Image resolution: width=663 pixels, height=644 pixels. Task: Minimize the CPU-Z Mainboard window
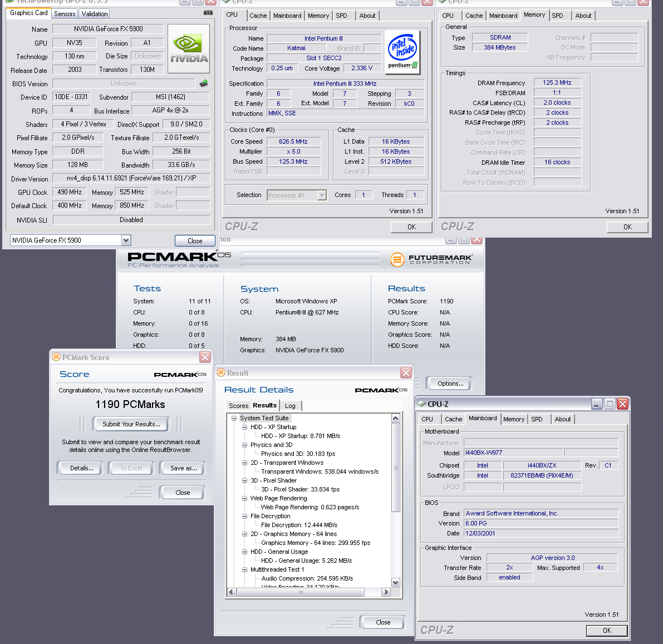(x=597, y=404)
